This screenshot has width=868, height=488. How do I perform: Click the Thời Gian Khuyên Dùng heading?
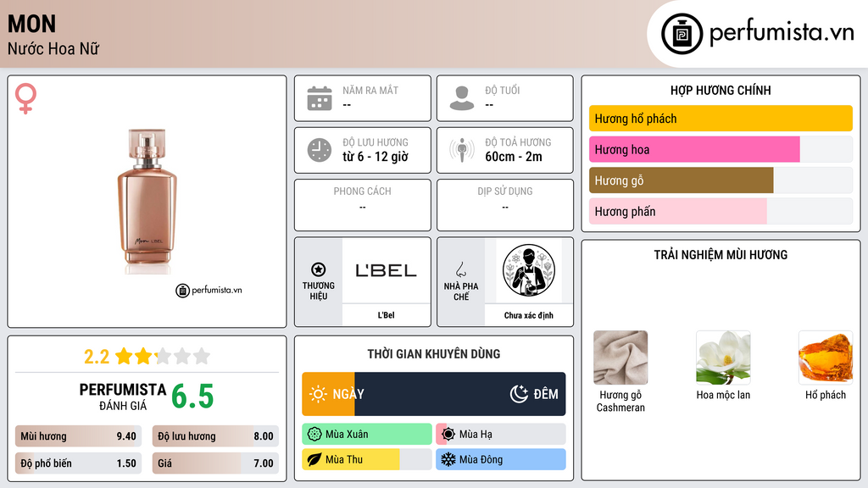point(434,354)
